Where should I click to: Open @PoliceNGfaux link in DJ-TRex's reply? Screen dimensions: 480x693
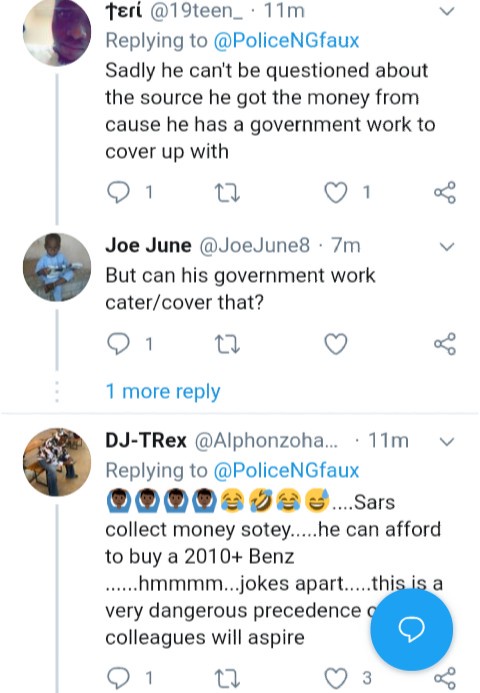[286, 470]
